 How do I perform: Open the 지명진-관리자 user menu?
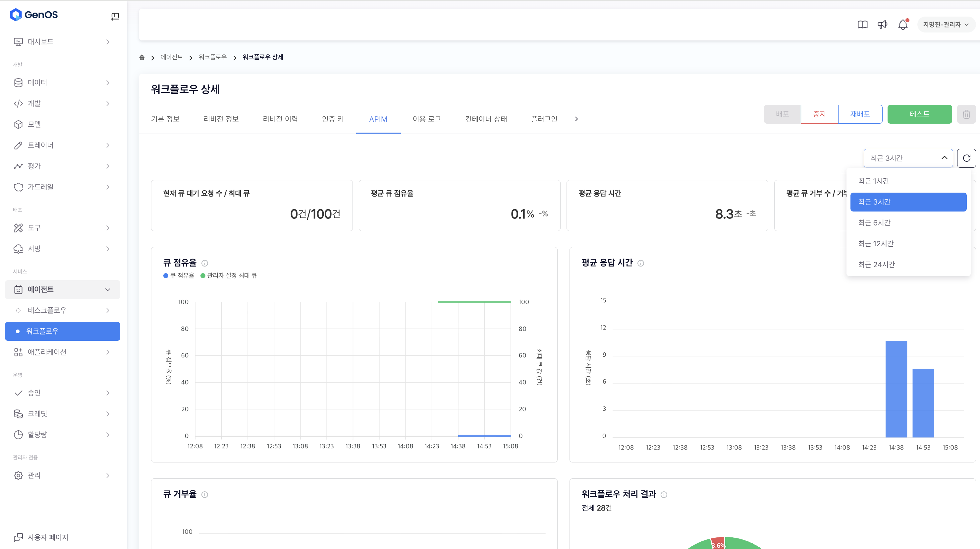click(946, 25)
